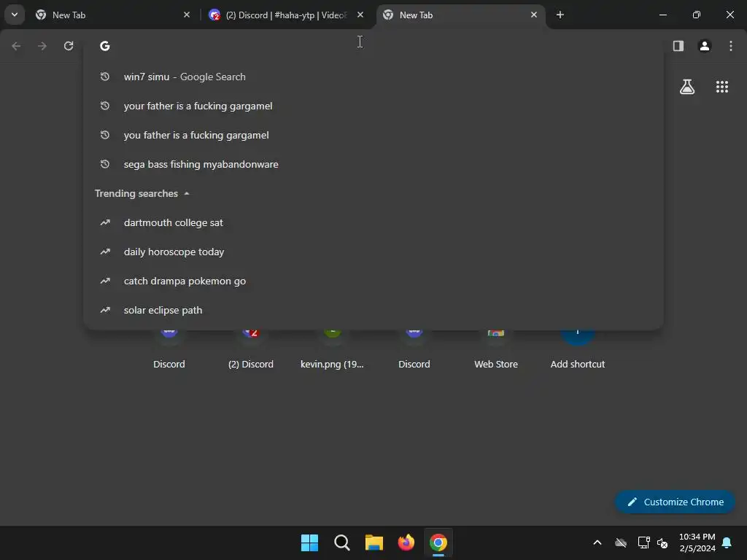Open Search Labs flask icon
This screenshot has width=747, height=560.
pyautogui.click(x=687, y=87)
